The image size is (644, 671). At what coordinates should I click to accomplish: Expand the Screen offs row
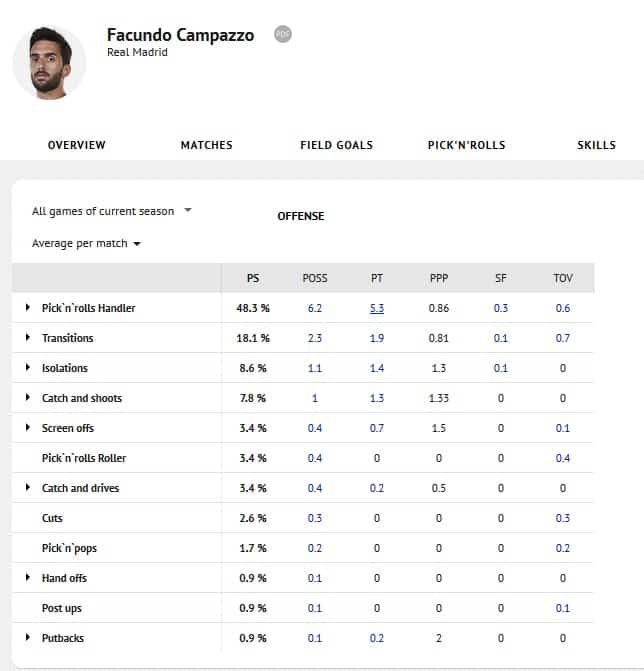pyautogui.click(x=28, y=427)
